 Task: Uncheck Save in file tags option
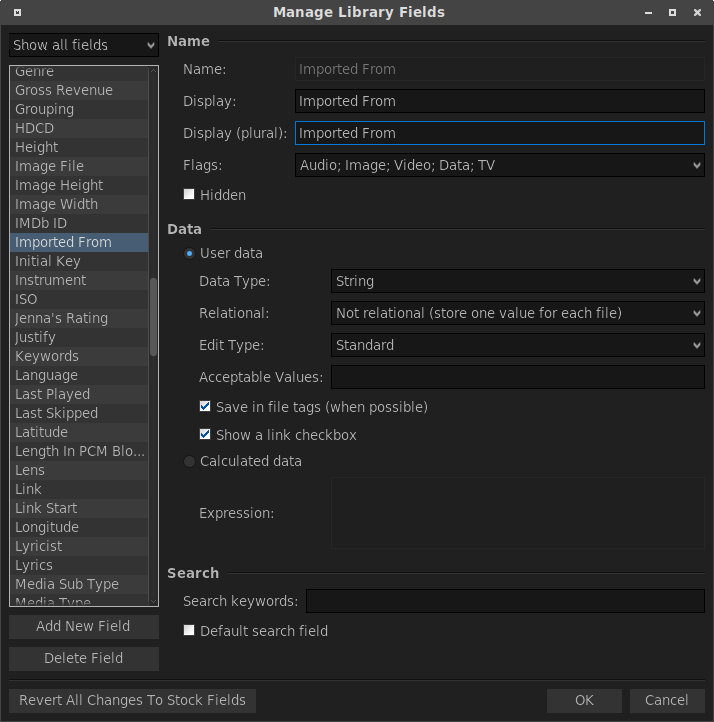tap(205, 407)
